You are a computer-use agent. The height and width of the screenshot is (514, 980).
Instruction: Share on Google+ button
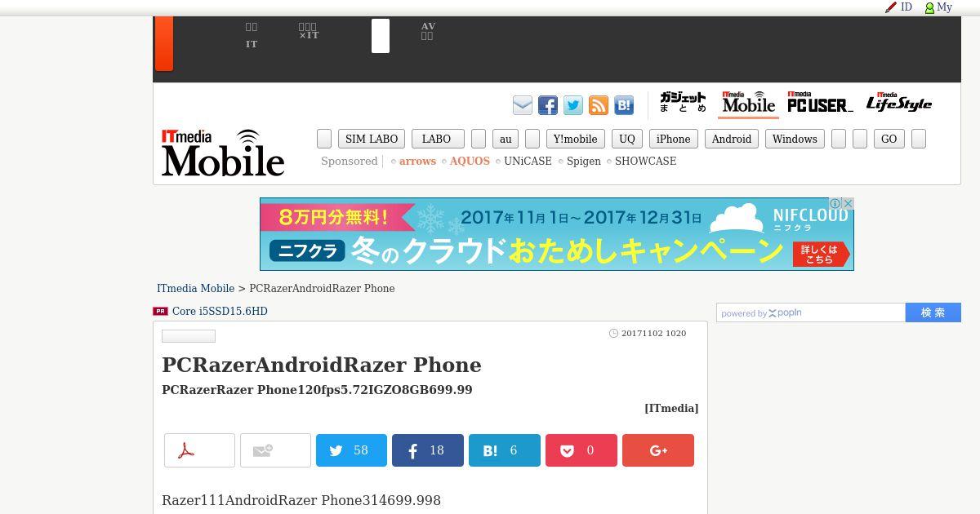tap(658, 450)
